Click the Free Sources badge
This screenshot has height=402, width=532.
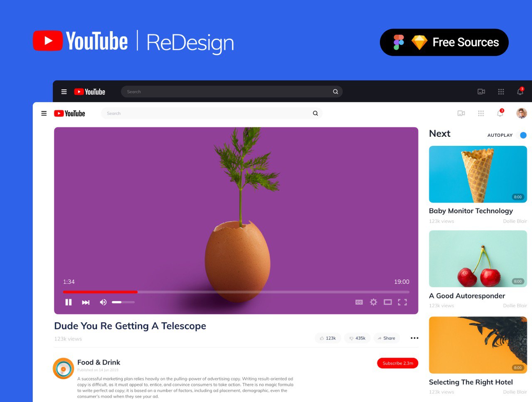click(444, 42)
